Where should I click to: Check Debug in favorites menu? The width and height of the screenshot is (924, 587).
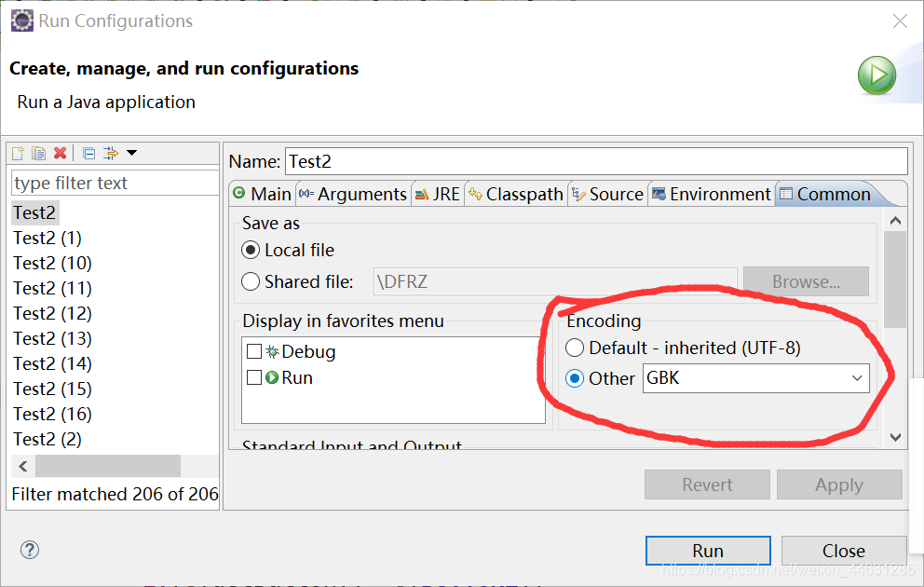pyautogui.click(x=254, y=352)
